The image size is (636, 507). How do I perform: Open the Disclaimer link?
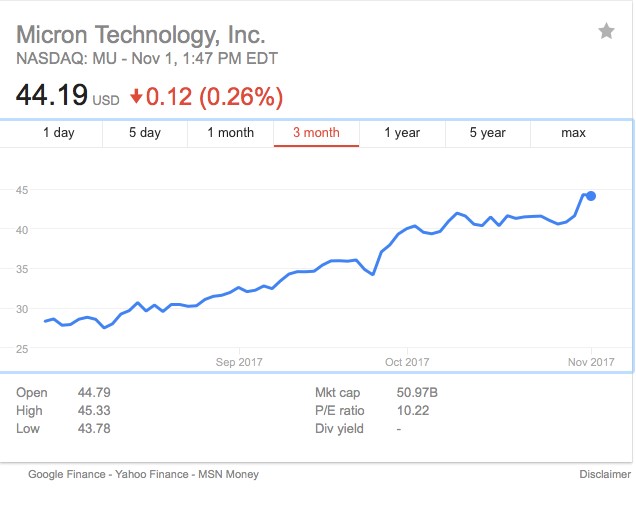tap(604, 474)
